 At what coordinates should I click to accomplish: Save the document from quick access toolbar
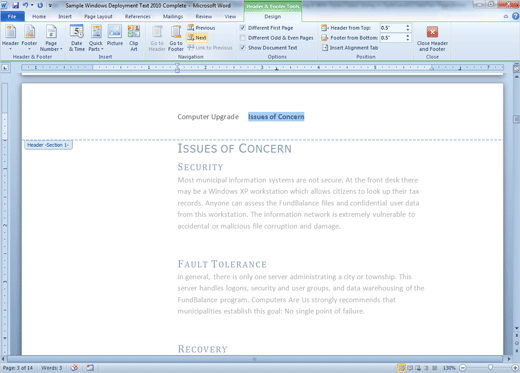(x=16, y=5)
